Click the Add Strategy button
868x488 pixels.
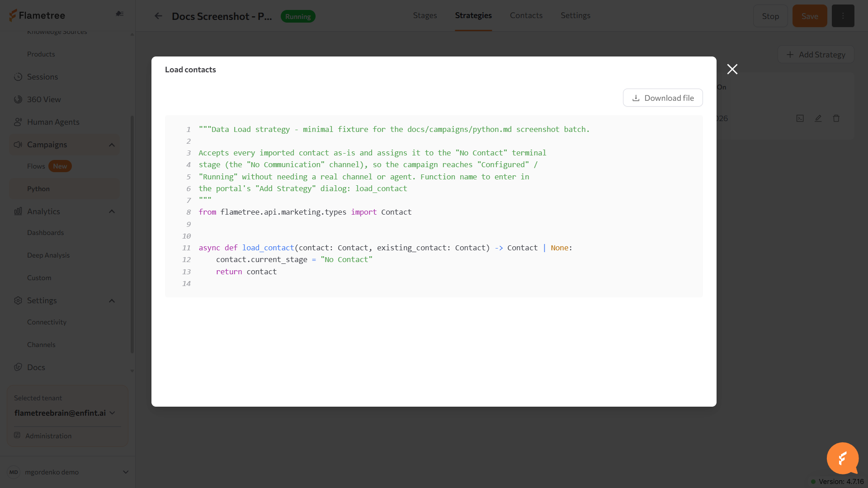[x=816, y=54]
